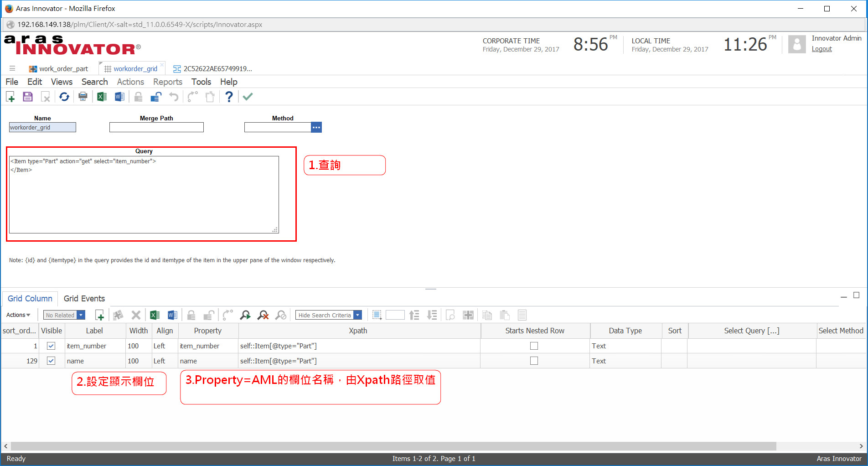Click the Method input field
Screen dimensions: 868x466
click(x=278, y=127)
